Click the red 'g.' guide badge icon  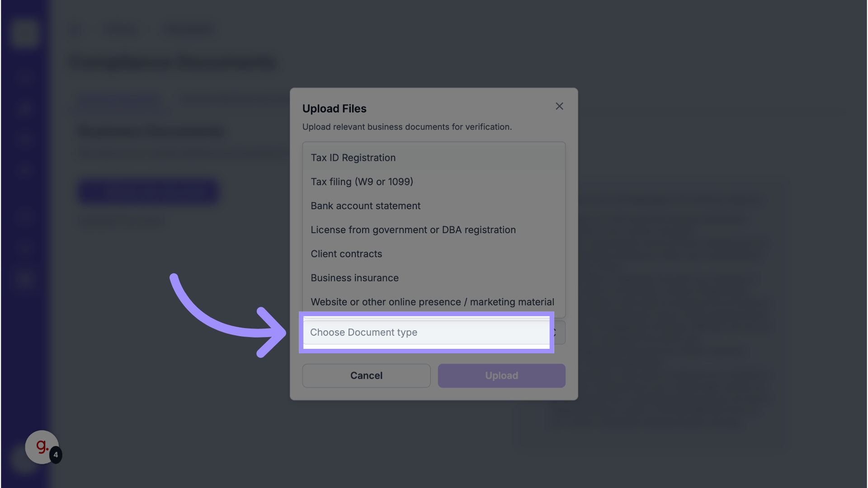click(41, 446)
